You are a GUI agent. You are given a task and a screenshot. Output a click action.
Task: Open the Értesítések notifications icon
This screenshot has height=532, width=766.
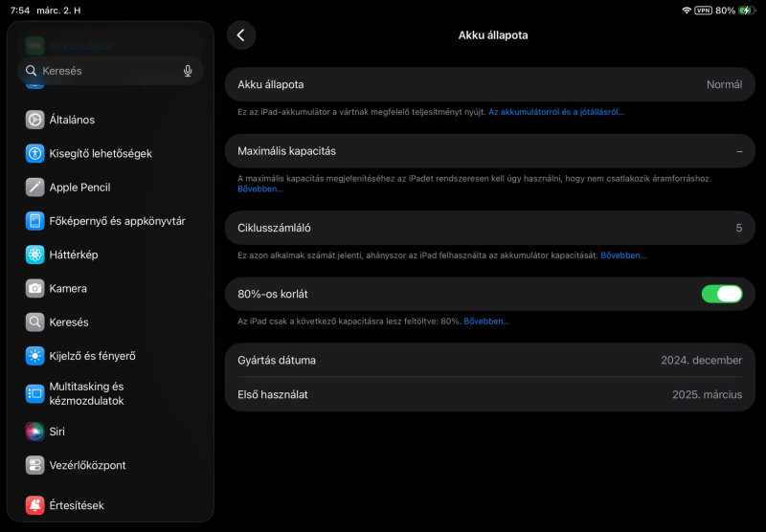click(35, 505)
